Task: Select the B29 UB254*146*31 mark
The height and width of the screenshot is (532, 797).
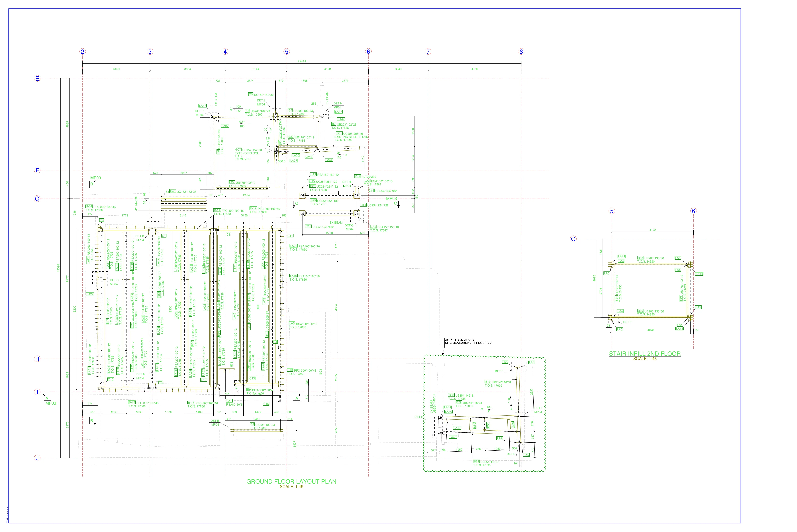Action: (469, 403)
